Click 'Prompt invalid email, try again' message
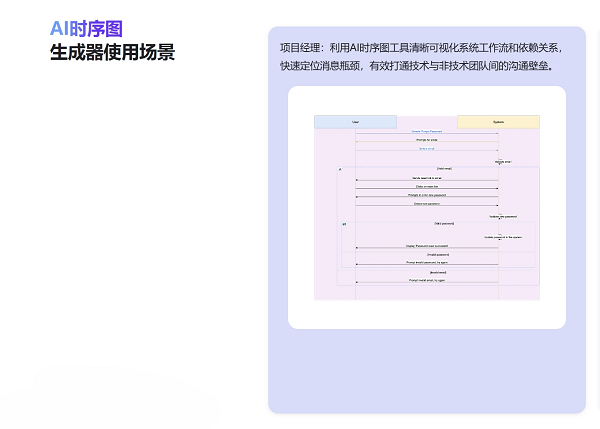600x429 pixels. coord(427,280)
